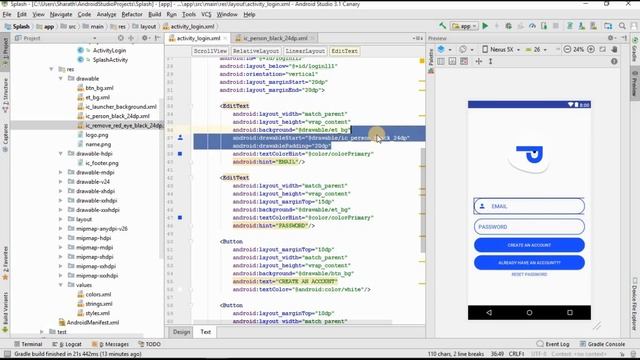This screenshot has width=640, height=360.
Task: Select ic_person_black_24dp.xml in the project tree
Action: click(117, 116)
